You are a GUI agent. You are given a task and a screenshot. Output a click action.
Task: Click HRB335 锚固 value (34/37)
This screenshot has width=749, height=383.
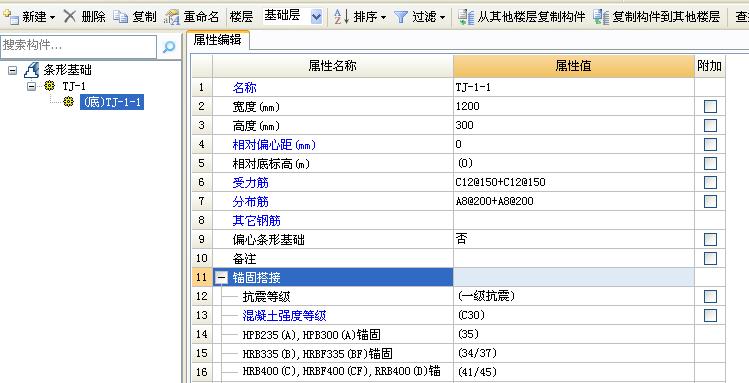(477, 353)
